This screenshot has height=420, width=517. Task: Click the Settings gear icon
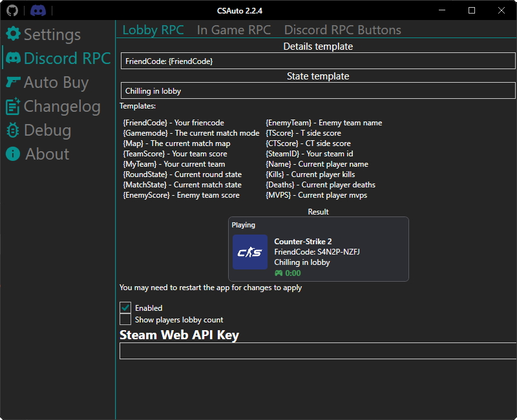tap(13, 34)
